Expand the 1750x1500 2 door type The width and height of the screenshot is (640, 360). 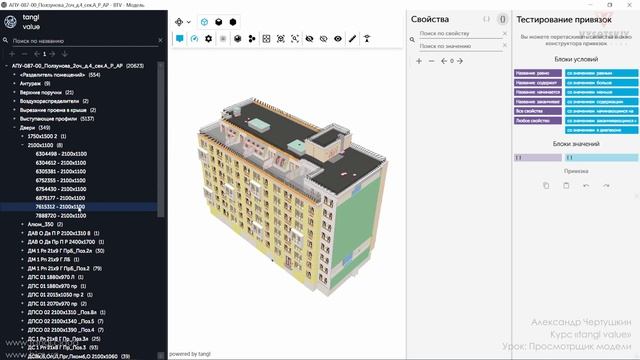[22, 136]
